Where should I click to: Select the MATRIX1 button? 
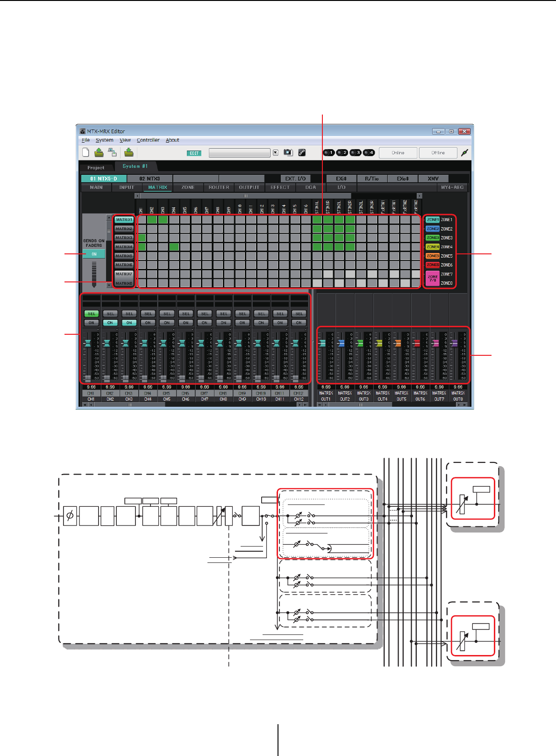(x=124, y=220)
